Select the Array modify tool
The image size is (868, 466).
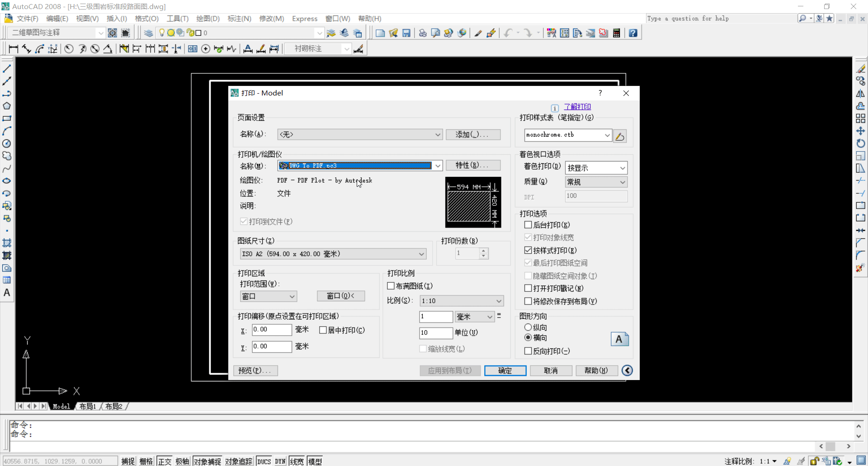click(x=860, y=119)
